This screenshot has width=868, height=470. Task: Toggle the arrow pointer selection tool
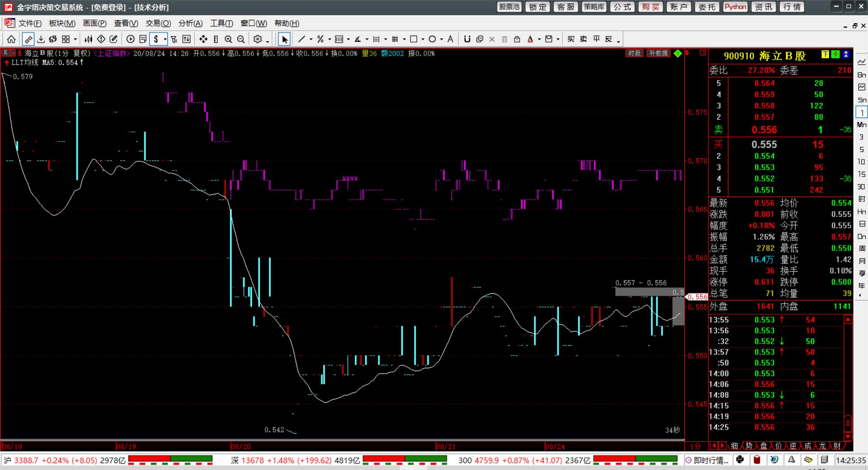284,39
